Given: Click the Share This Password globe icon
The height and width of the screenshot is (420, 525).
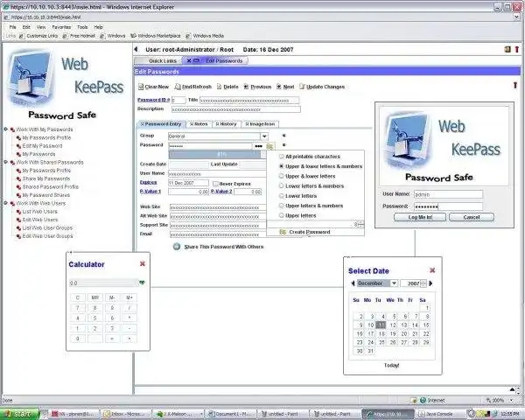Looking at the screenshot, I should pyautogui.click(x=177, y=247).
